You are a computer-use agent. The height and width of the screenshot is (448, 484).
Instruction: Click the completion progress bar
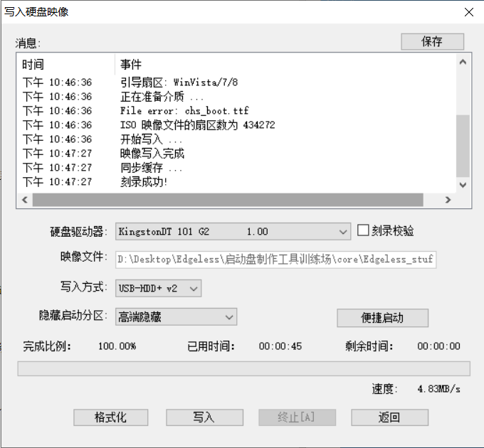[x=244, y=369]
